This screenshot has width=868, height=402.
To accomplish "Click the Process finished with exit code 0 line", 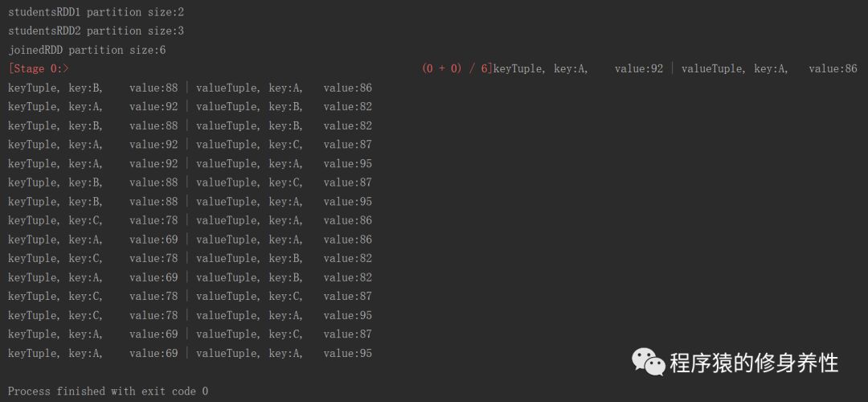I will 108,392.
